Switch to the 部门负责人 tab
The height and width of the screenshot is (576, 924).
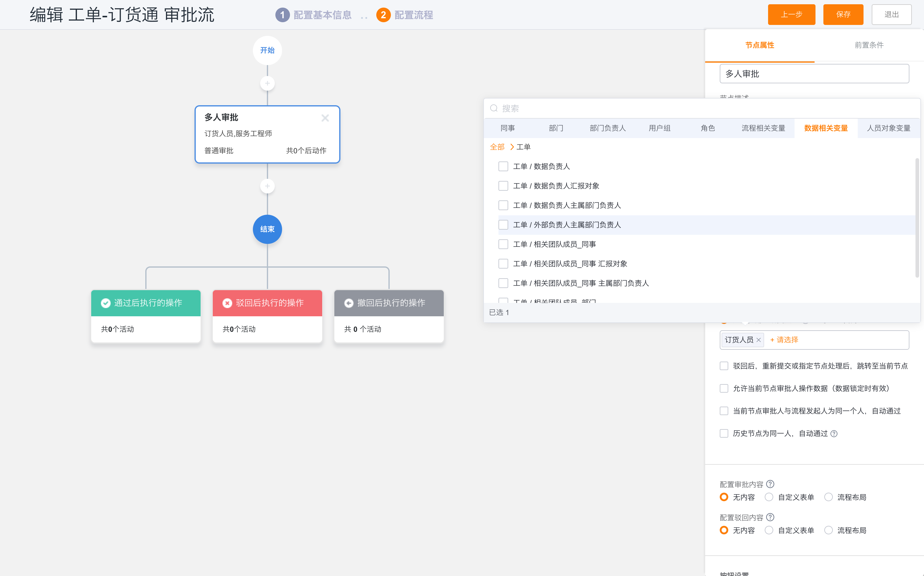point(608,128)
